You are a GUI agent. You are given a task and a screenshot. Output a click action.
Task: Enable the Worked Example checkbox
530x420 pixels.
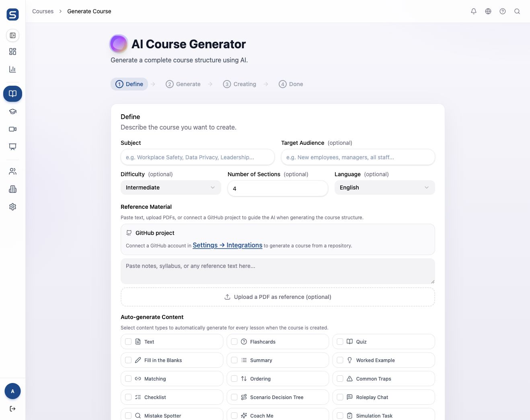pyautogui.click(x=340, y=360)
